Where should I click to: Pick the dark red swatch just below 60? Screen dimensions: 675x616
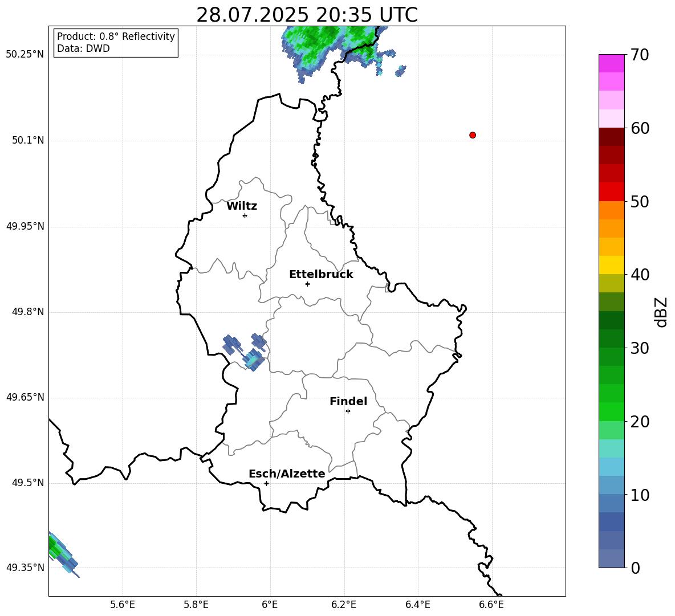coord(611,137)
